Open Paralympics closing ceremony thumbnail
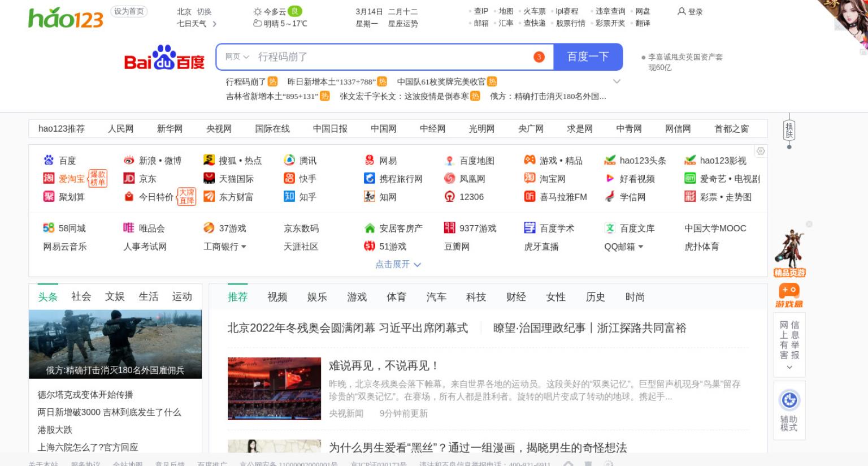 pos(274,389)
